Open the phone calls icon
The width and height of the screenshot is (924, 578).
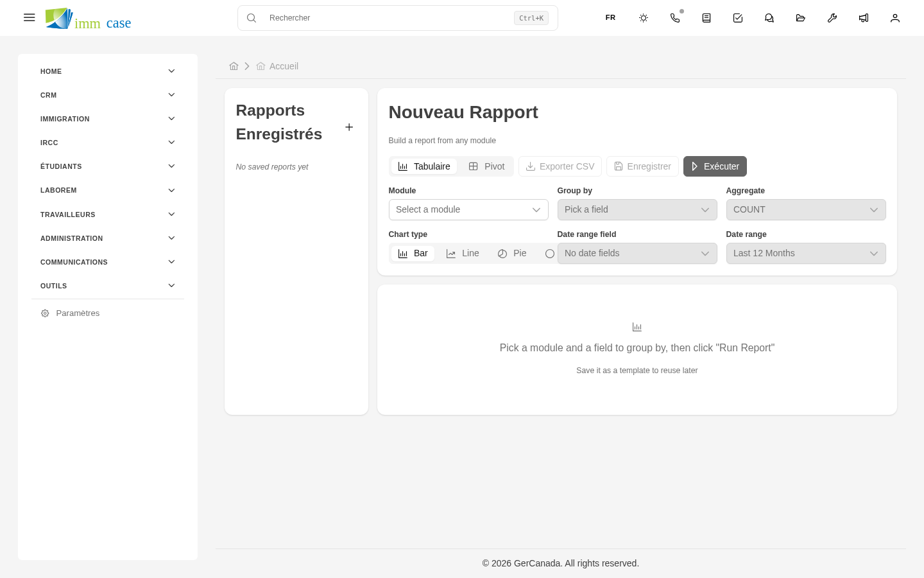tap(675, 18)
